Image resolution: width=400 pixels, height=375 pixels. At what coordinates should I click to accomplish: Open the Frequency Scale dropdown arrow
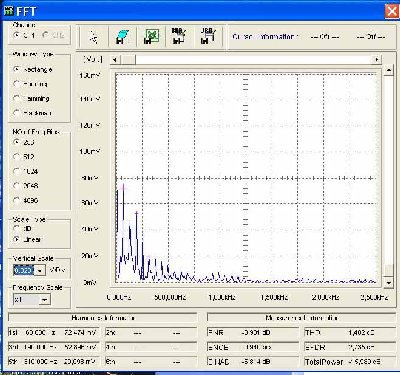pos(44,300)
